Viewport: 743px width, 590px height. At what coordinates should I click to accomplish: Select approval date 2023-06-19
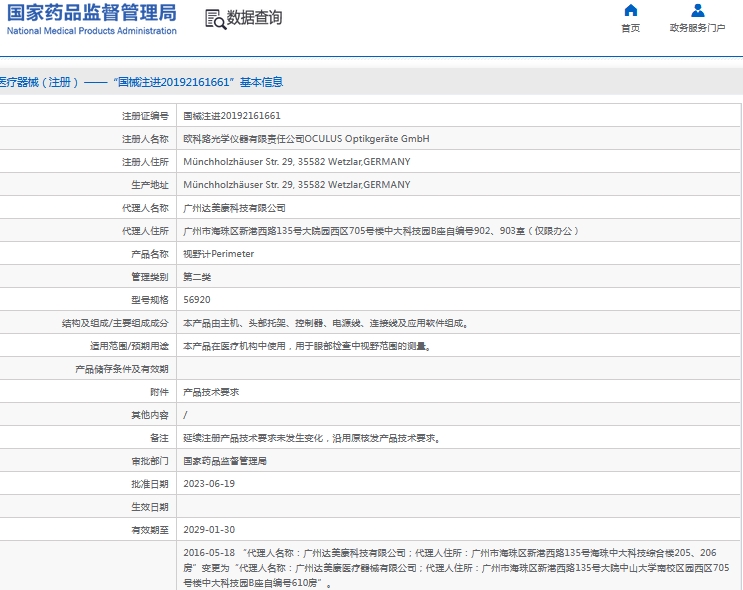(209, 484)
